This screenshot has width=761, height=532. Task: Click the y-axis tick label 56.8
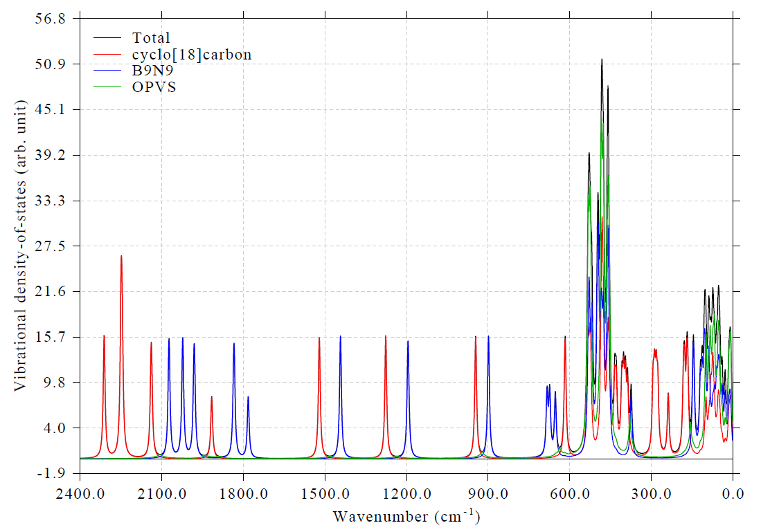click(50, 19)
